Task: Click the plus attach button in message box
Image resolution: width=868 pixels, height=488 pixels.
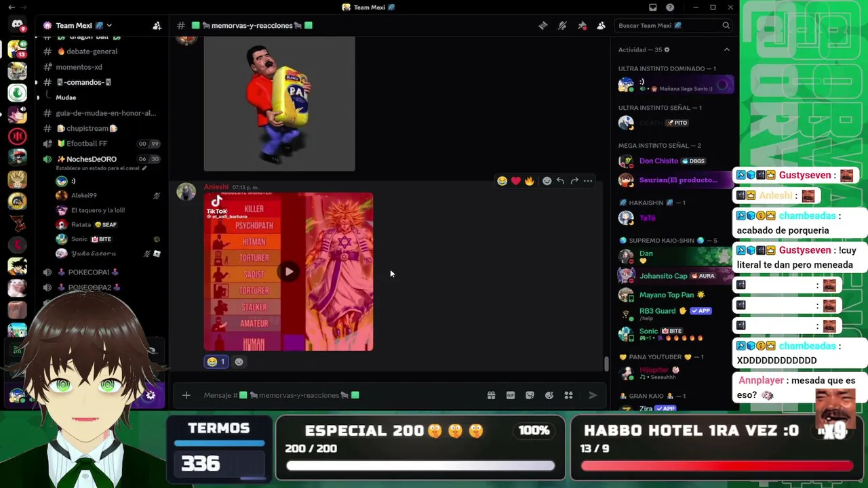Action: click(186, 395)
